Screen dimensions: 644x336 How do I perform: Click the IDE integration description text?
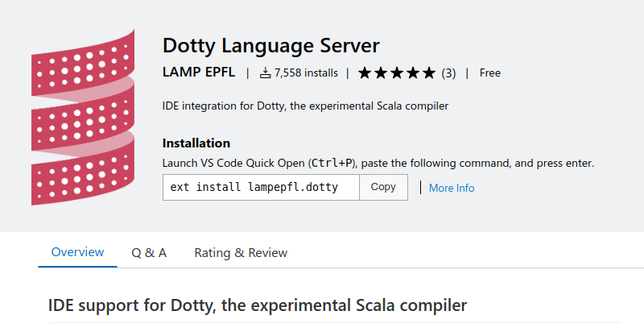tap(305, 106)
